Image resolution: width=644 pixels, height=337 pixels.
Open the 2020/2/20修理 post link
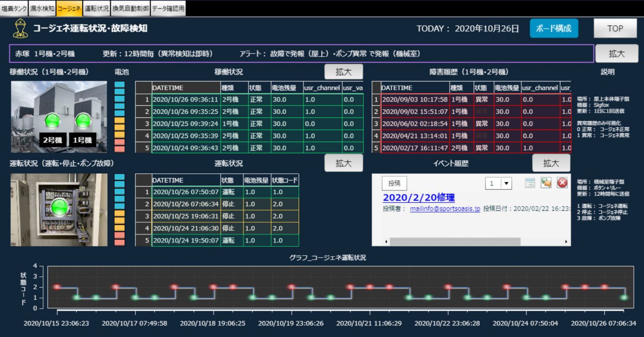click(418, 198)
